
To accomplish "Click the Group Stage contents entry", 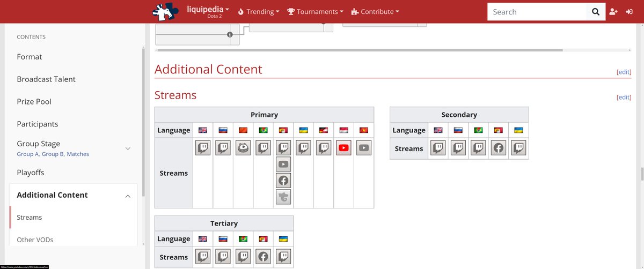I will click(39, 144).
